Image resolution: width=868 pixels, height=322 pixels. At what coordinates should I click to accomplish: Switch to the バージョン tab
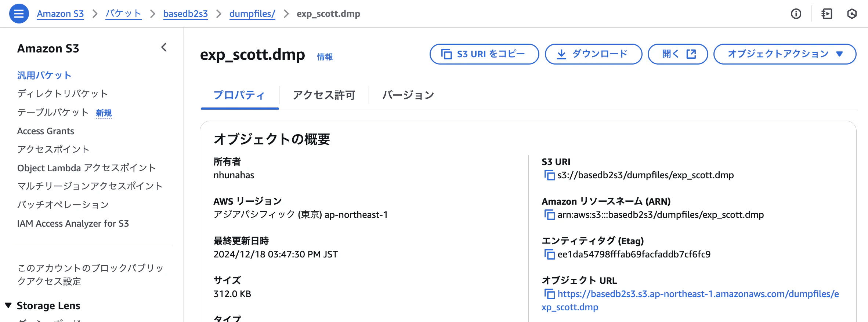[408, 95]
